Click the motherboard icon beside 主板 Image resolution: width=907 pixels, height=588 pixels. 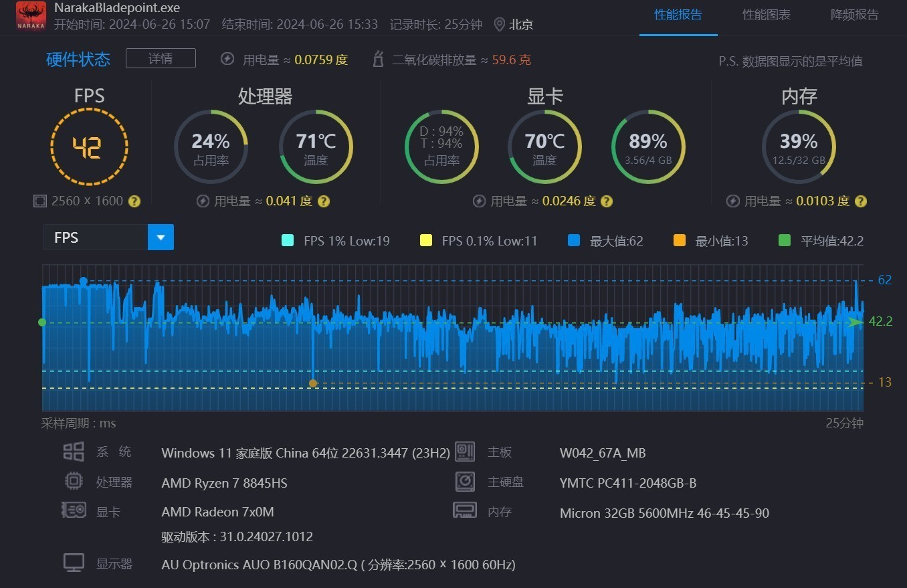tap(465, 452)
